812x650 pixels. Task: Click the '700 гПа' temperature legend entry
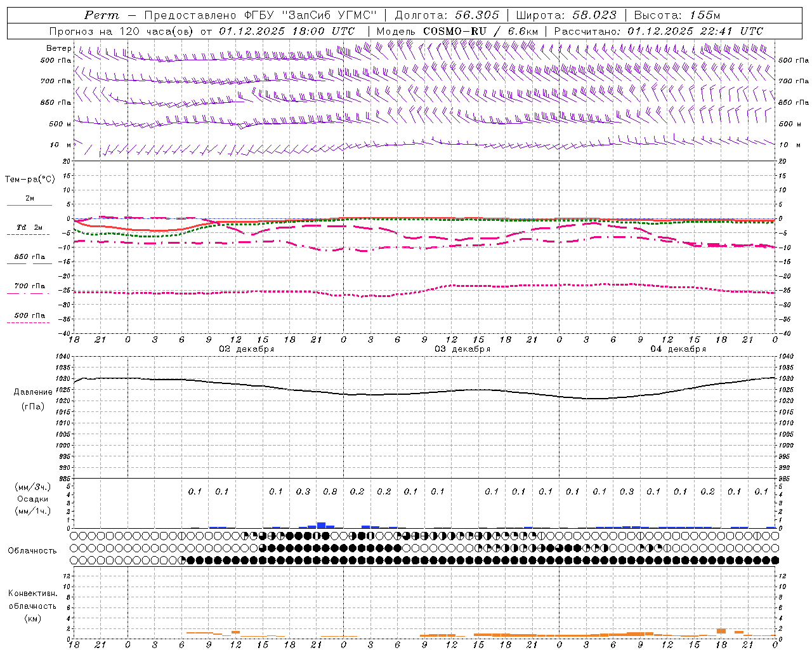[x=29, y=286]
